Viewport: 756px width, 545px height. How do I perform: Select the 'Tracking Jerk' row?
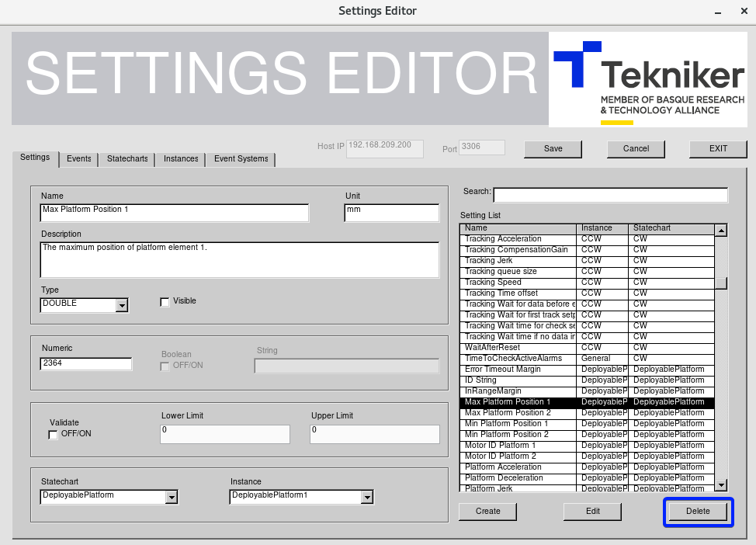[588, 260]
